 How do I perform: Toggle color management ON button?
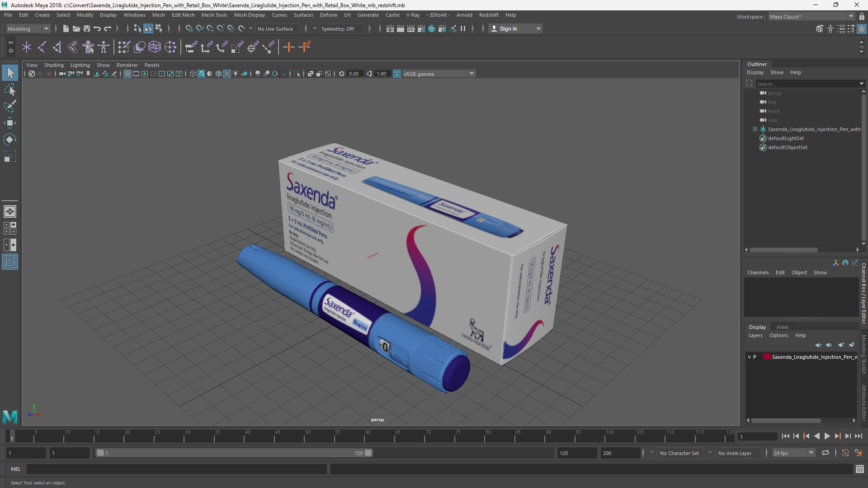coord(397,74)
